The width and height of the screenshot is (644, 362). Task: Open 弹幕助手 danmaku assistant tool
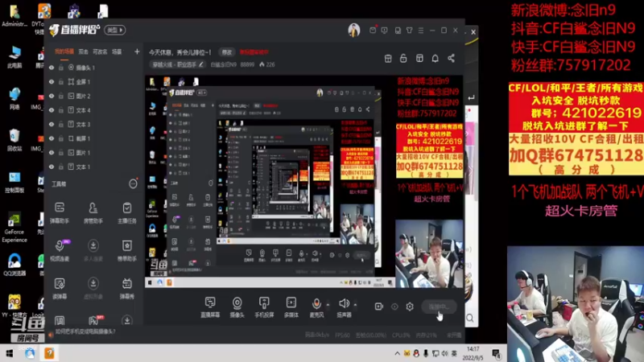(60, 212)
